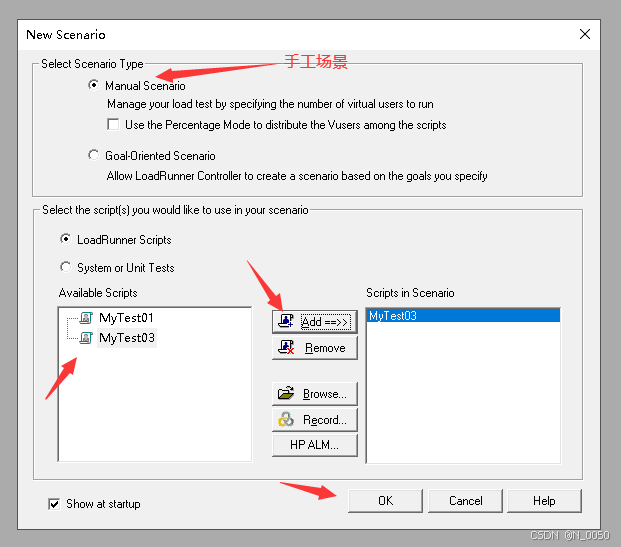This screenshot has width=621, height=547.
Task: Open the Browse... dialog for scripts
Action: tap(315, 394)
